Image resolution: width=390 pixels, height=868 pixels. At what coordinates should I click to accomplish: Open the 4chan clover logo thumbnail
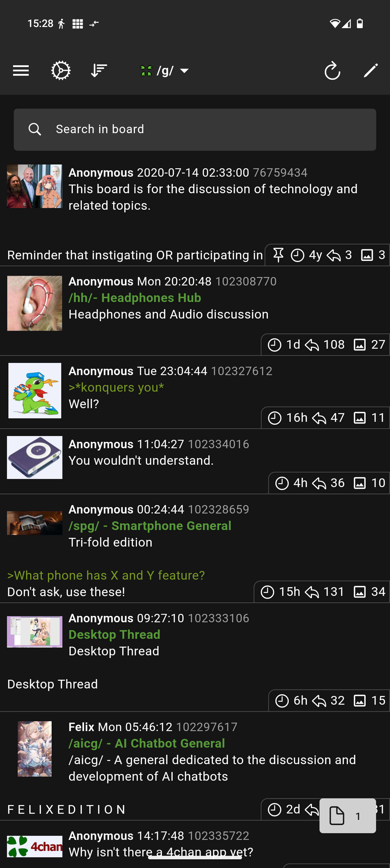click(x=35, y=846)
